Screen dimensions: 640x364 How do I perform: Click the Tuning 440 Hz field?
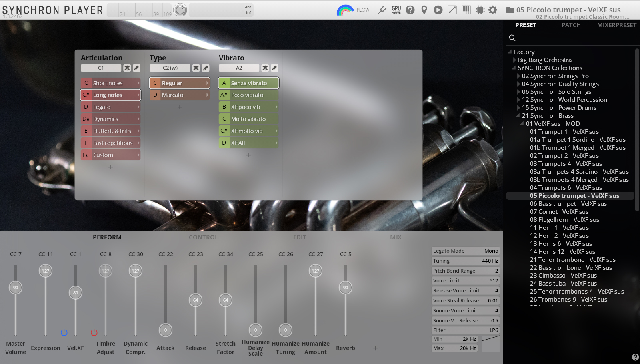coord(466,261)
